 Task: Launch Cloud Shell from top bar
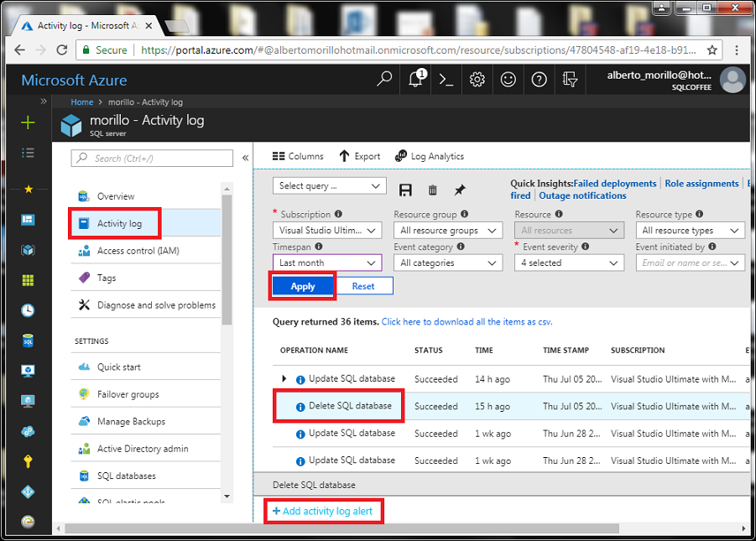pos(446,79)
